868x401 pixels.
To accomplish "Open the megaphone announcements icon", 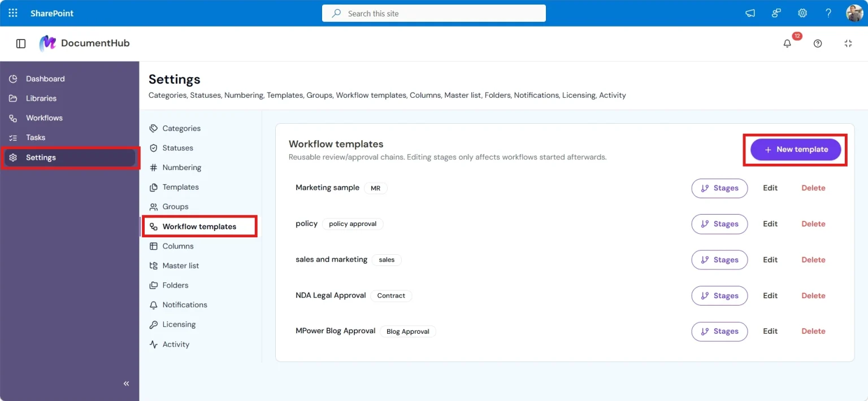I will (x=750, y=13).
